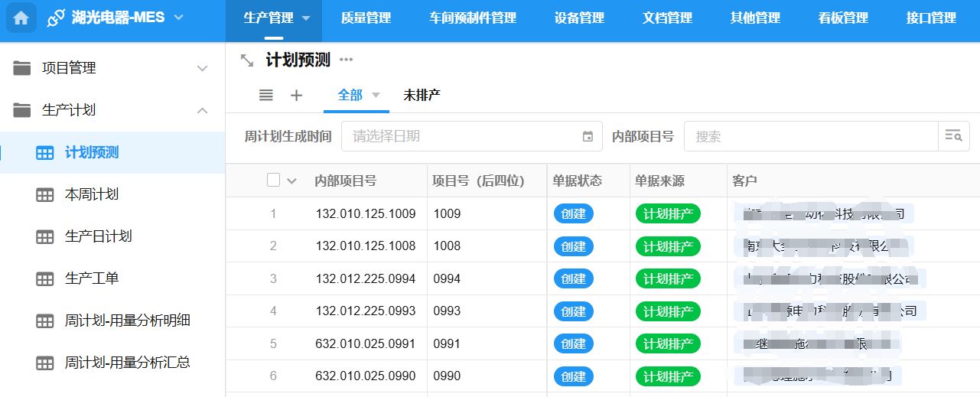The width and height of the screenshot is (980, 397).
Task: Open the 设备管理 menu
Action: [x=579, y=18]
